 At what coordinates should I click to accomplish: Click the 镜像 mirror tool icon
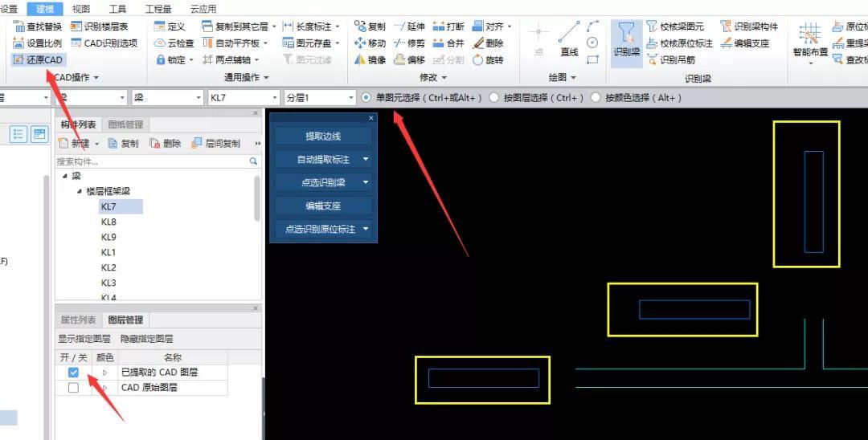pyautogui.click(x=360, y=60)
